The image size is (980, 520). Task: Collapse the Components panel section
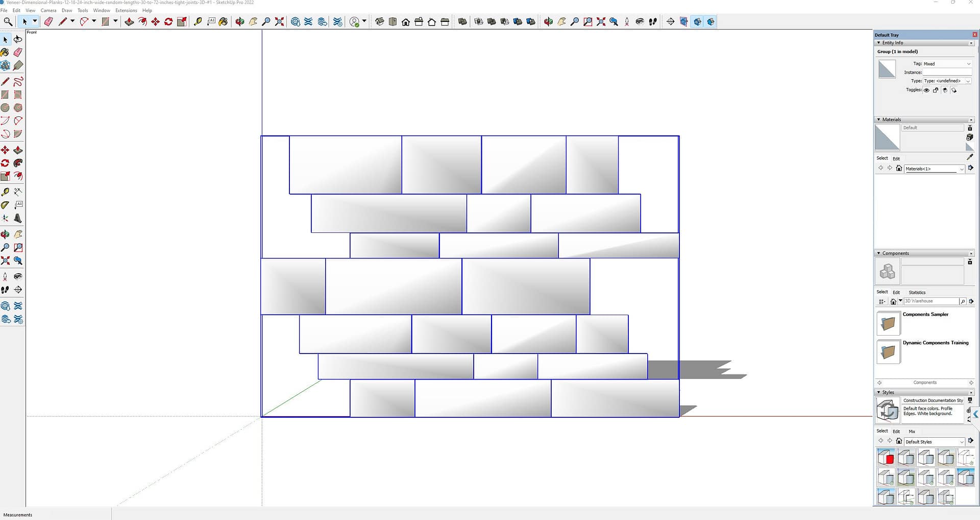coord(878,253)
